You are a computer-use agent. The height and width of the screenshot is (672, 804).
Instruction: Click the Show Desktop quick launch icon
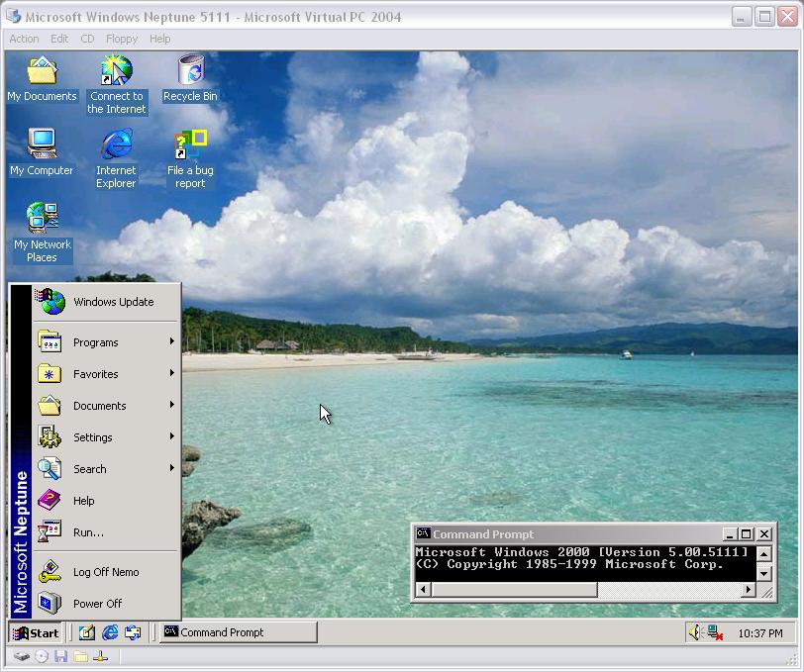[x=87, y=632]
